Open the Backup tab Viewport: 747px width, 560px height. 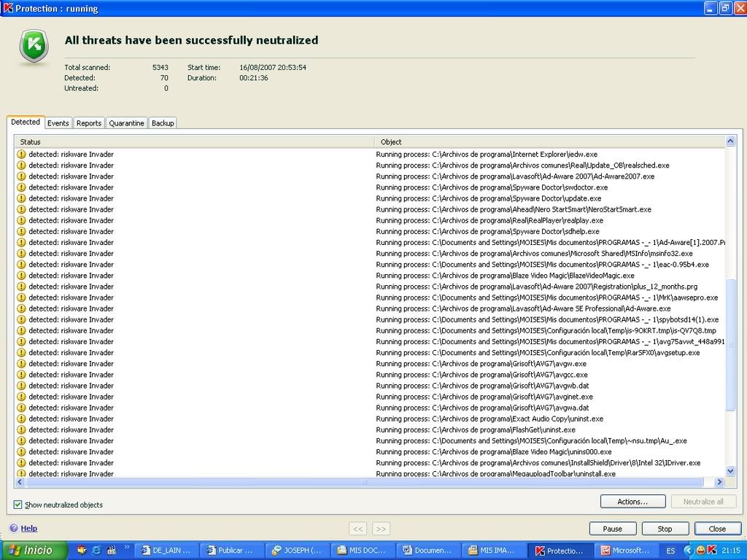tap(163, 122)
